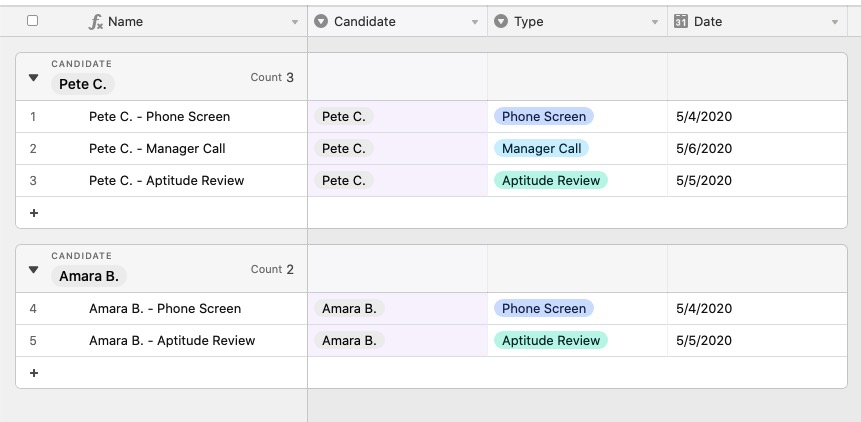Select the blue Phone Screen tag in row 1
The width and height of the screenshot is (861, 422).
pyautogui.click(x=544, y=116)
